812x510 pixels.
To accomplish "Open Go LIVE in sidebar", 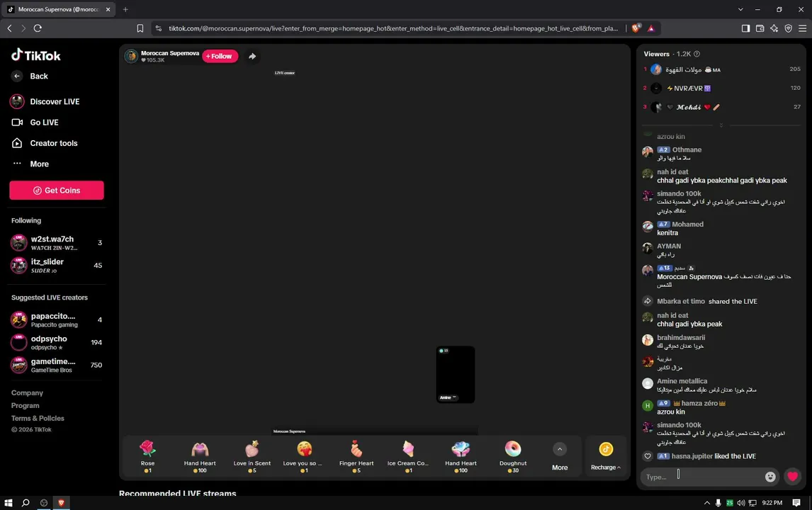I will pyautogui.click(x=35, y=123).
